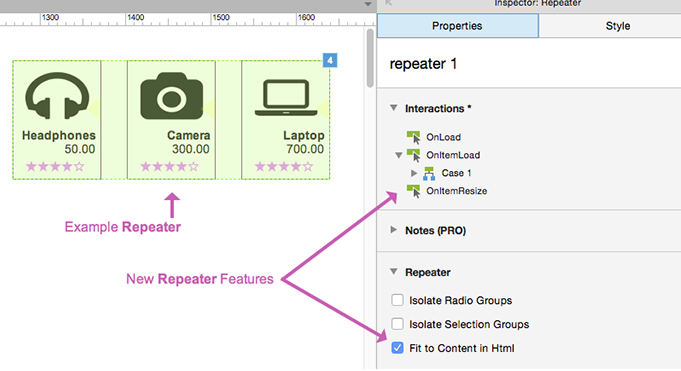Click the Notes (PRO) heading
Image resolution: width=681 pixels, height=371 pixels.
click(436, 231)
